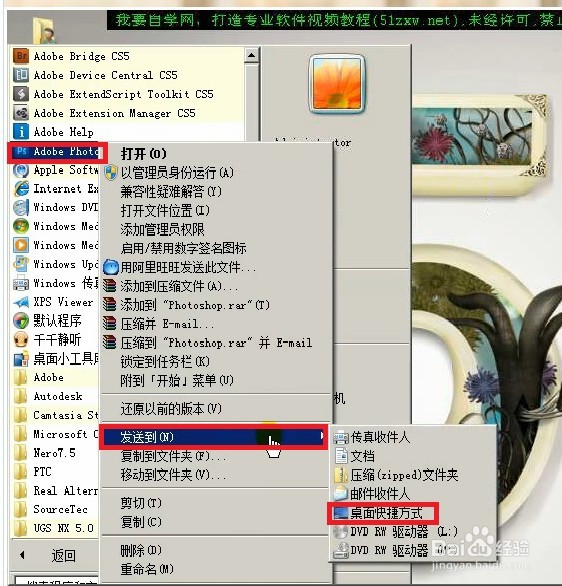
Task: Choose 附到「开始」菜单(U)
Action: click(177, 380)
